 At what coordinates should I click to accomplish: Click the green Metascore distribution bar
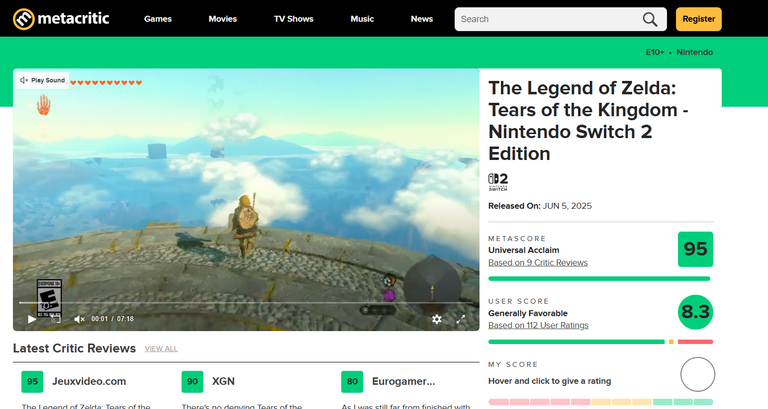pyautogui.click(x=600, y=279)
